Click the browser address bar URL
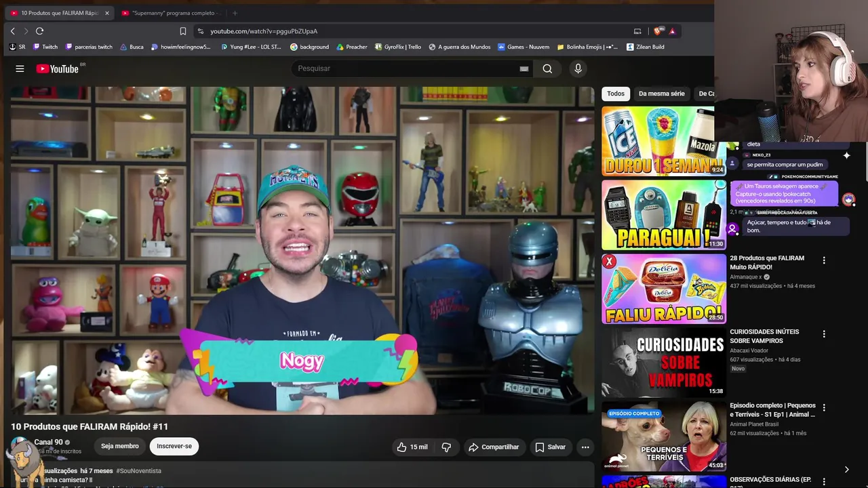 click(x=264, y=31)
